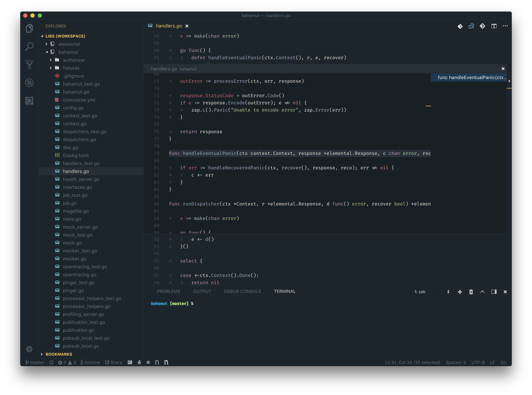Click the Share button in status bar
The height and width of the screenshot is (395, 532).
pos(114,363)
